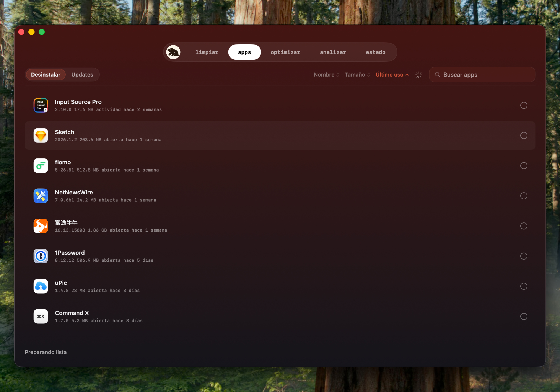The image size is (560, 392).
Task: Select the Desinstalar segment
Action: point(46,74)
